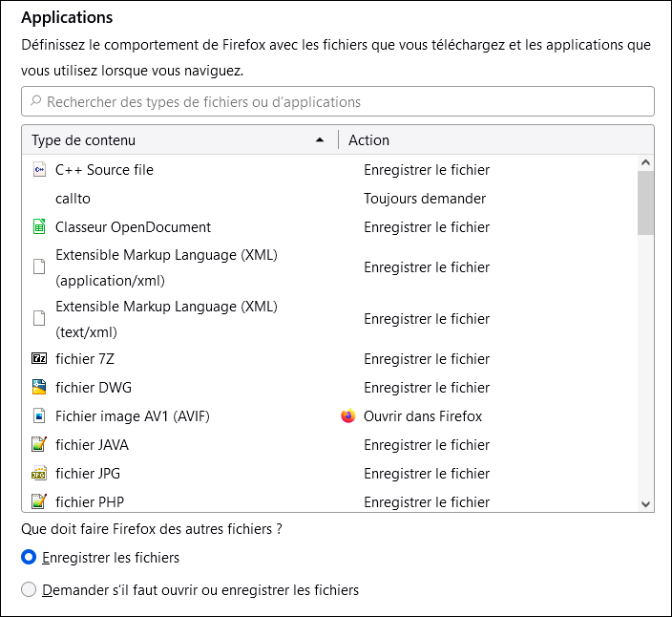Open Ouvrir dans Firefox action for AVIF

point(423,415)
